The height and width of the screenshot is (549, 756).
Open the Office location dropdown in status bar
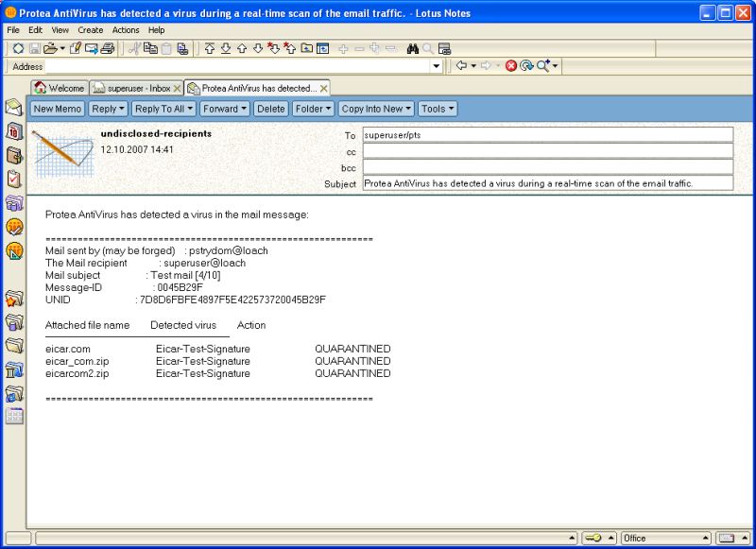pyautogui.click(x=665, y=538)
